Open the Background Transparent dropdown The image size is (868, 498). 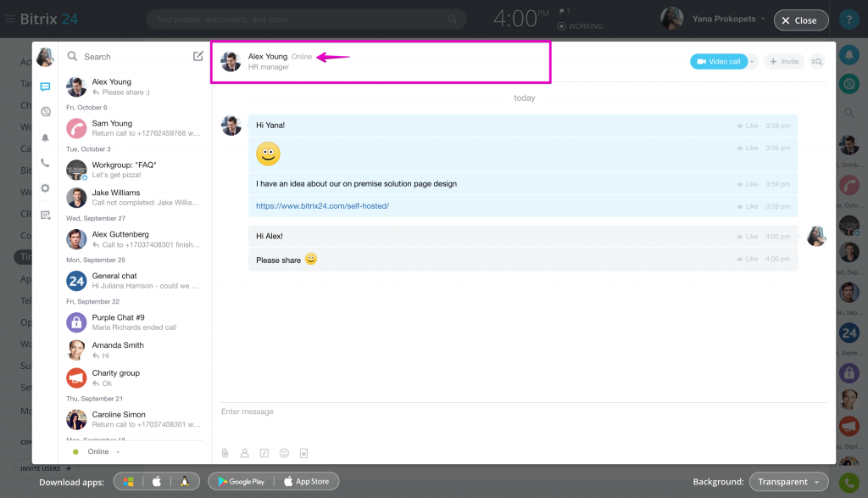point(788,482)
